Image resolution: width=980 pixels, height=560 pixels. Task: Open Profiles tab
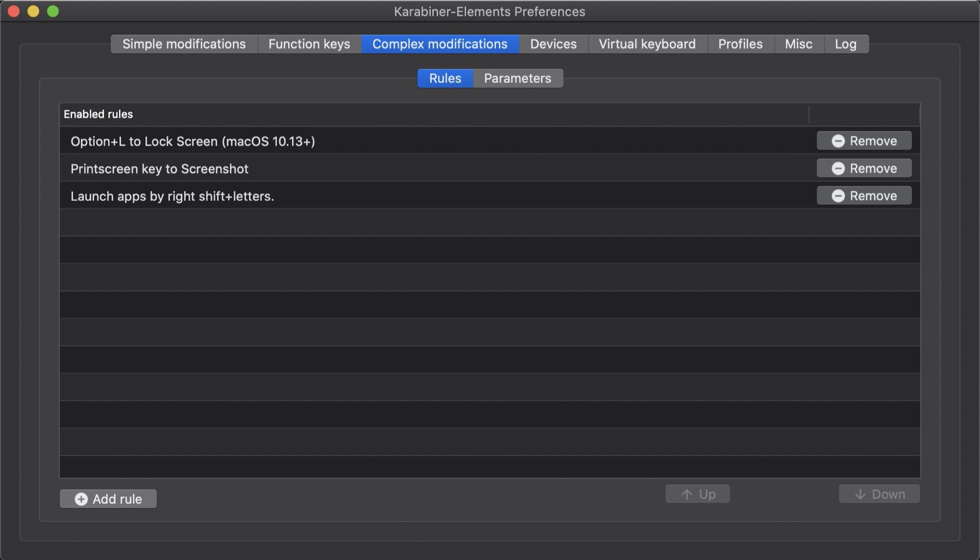pos(740,44)
